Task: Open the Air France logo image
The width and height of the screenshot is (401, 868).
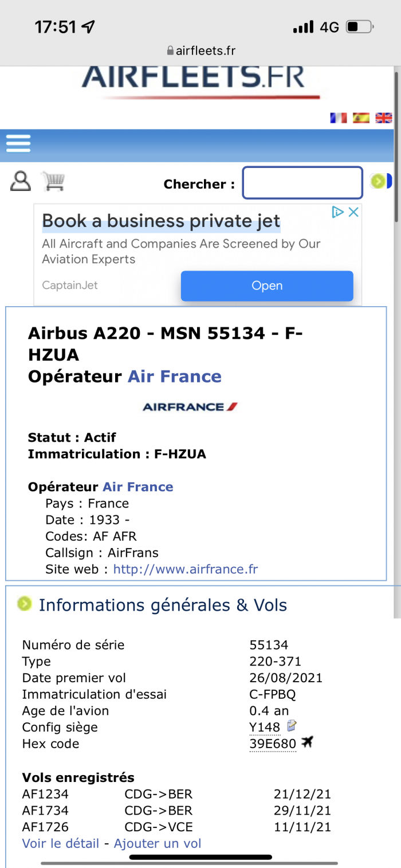Action: tap(190, 407)
